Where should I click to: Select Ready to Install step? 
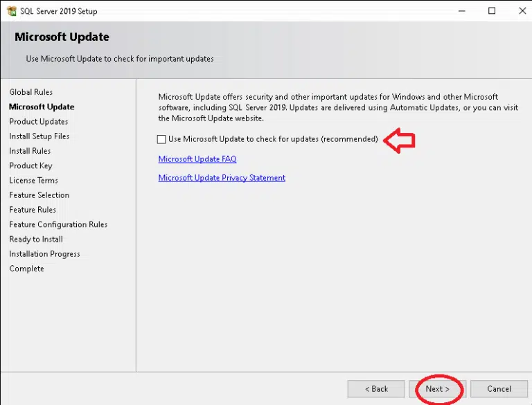pyautogui.click(x=36, y=239)
